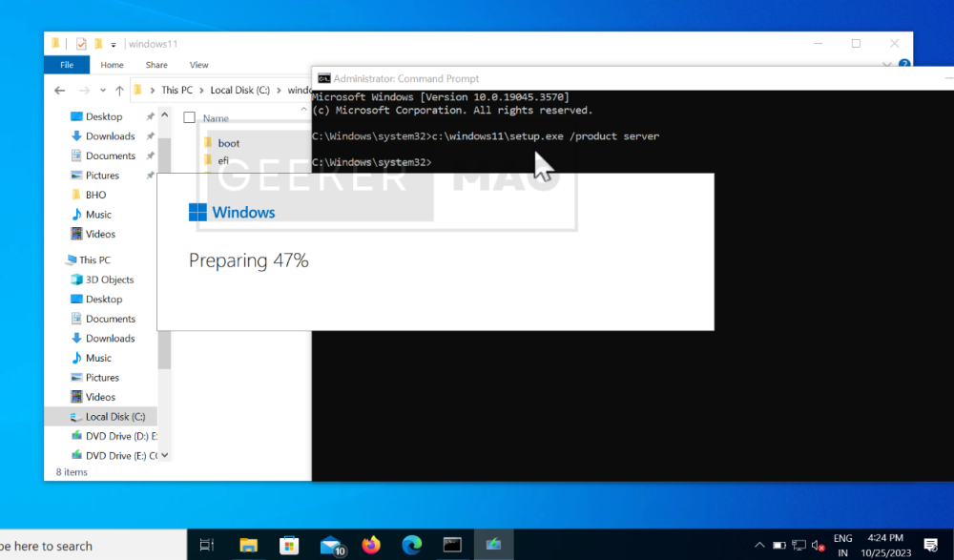Check the battery status icon
The height and width of the screenshot is (560, 954).
pyautogui.click(x=778, y=546)
